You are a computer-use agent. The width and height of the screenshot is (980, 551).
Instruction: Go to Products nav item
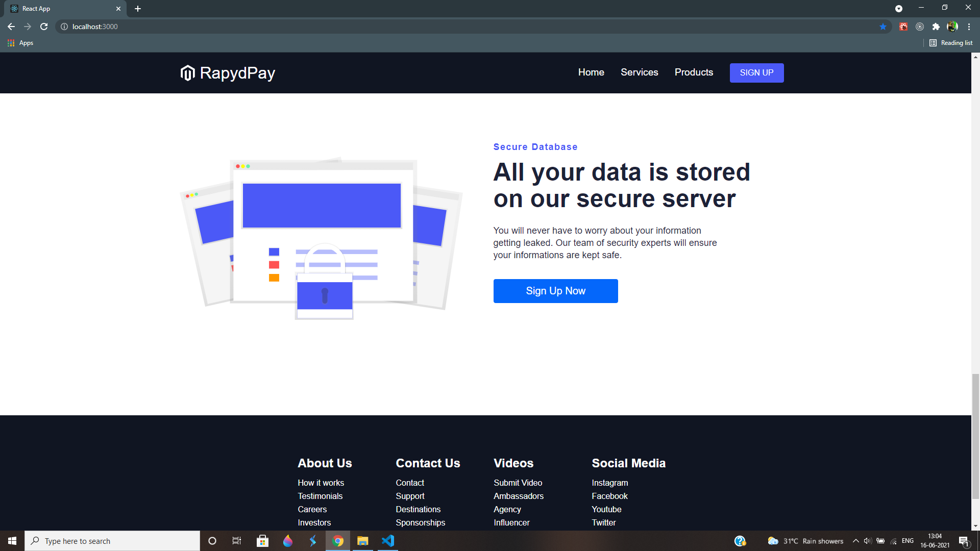pos(694,72)
